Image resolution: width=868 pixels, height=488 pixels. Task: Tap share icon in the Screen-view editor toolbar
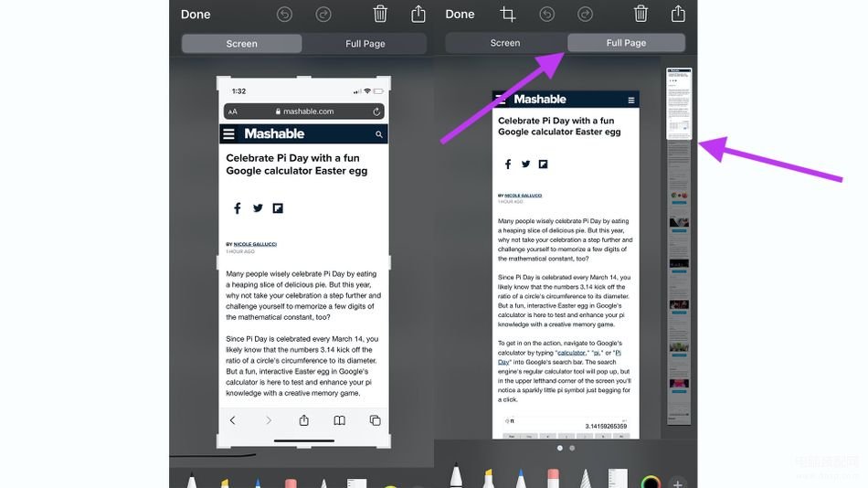click(x=418, y=14)
